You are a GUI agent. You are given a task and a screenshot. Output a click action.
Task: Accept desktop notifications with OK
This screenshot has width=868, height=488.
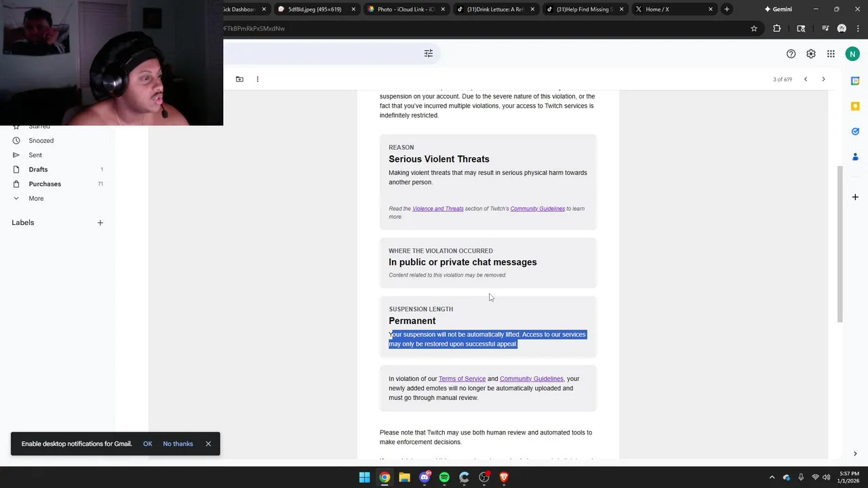(148, 444)
